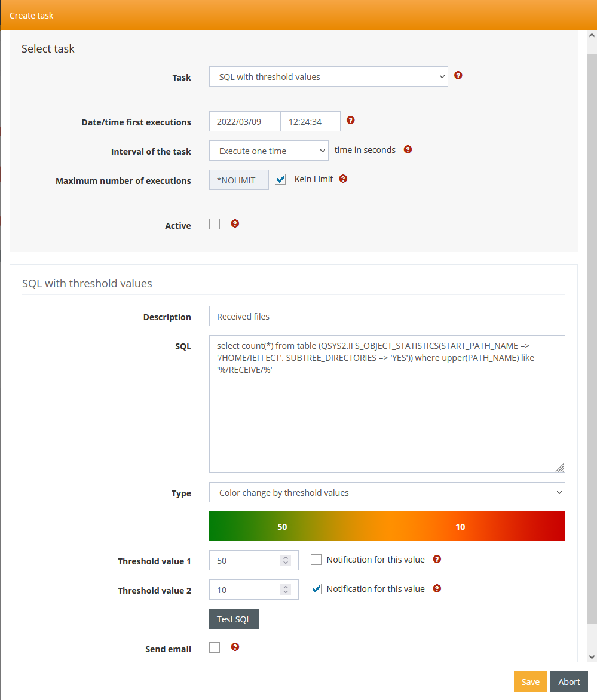The height and width of the screenshot is (700, 597).
Task: Click help icon beside Active checkbox
Action: click(x=235, y=223)
